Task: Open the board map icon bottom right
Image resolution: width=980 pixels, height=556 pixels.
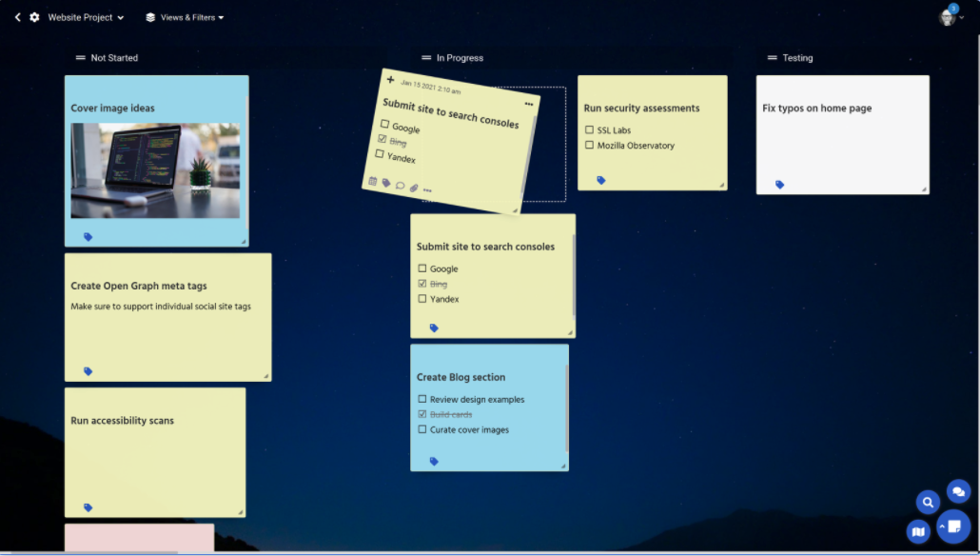Action: pyautogui.click(x=918, y=530)
